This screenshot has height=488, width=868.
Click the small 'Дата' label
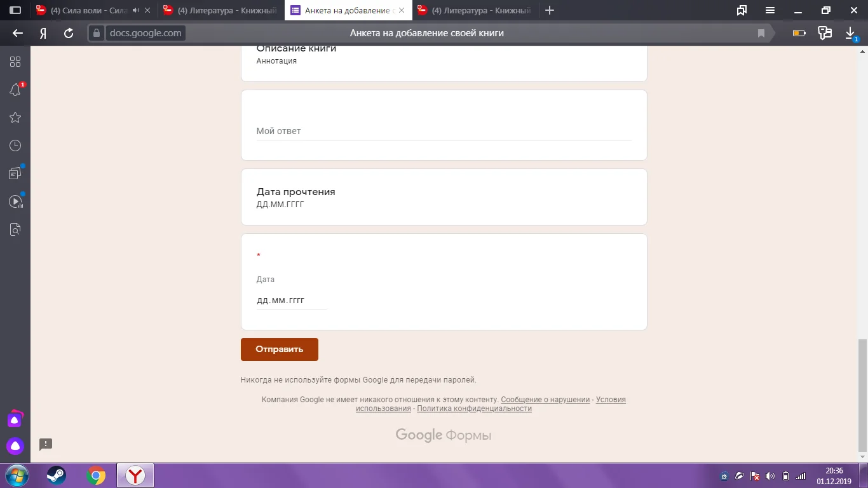click(266, 280)
